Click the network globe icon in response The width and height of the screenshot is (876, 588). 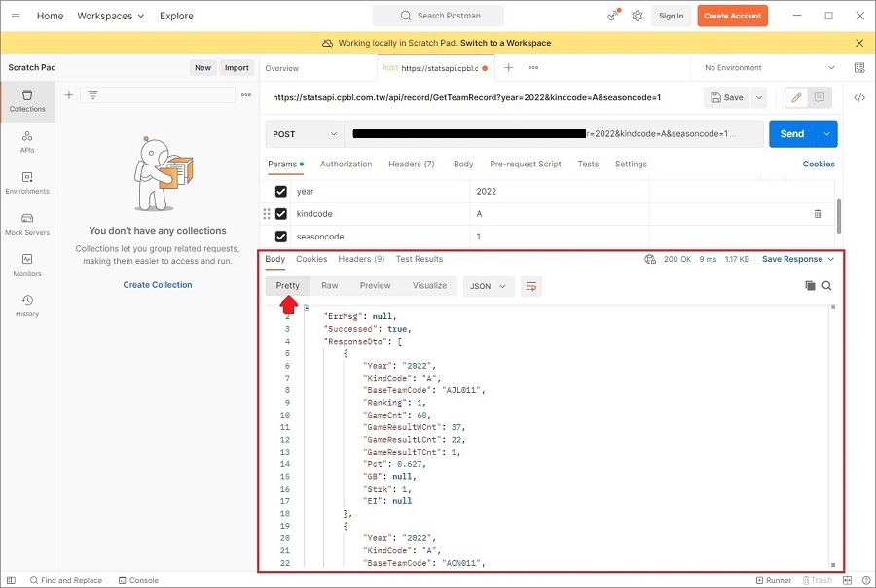pyautogui.click(x=650, y=259)
